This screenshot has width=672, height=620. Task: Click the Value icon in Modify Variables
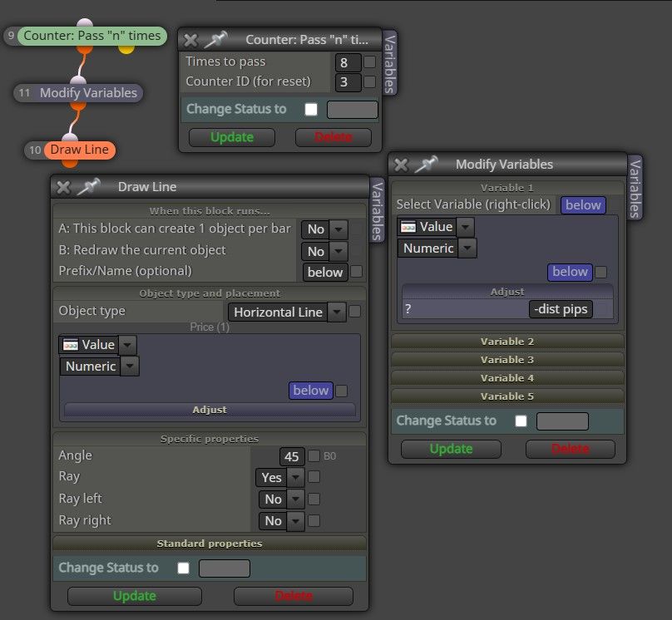[408, 227]
